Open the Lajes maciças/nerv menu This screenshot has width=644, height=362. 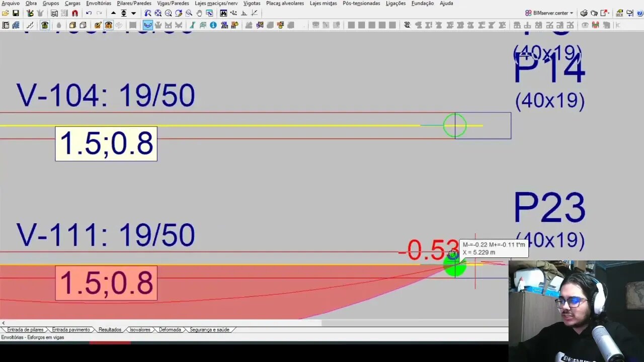[216, 3]
